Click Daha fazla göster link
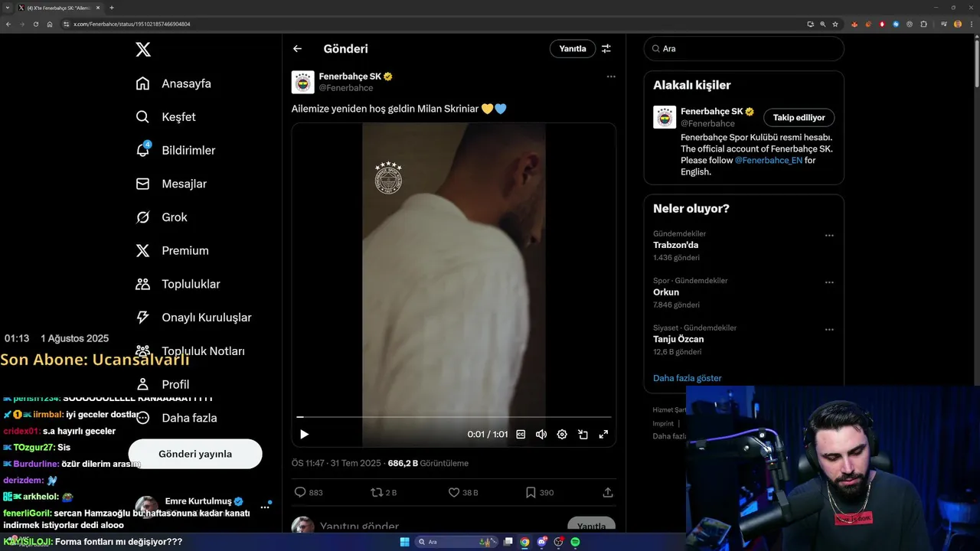The height and width of the screenshot is (551, 980). coord(687,378)
